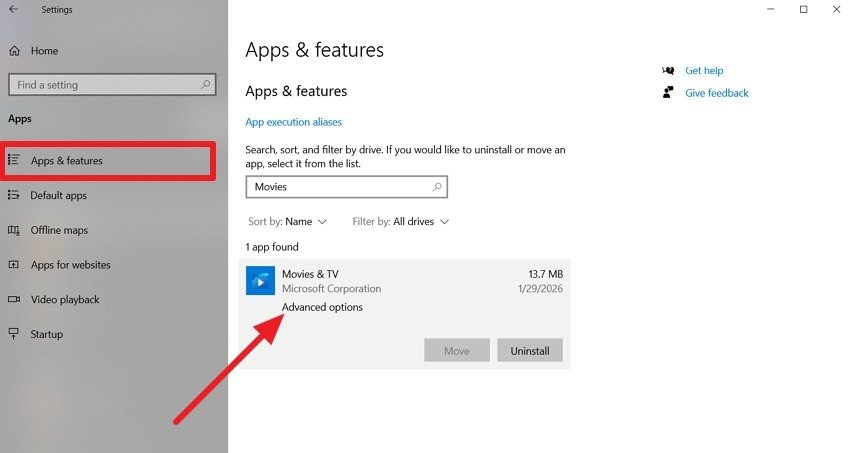Screen dimensions: 850x453
Task: Click the Home house icon
Action: (x=15, y=51)
